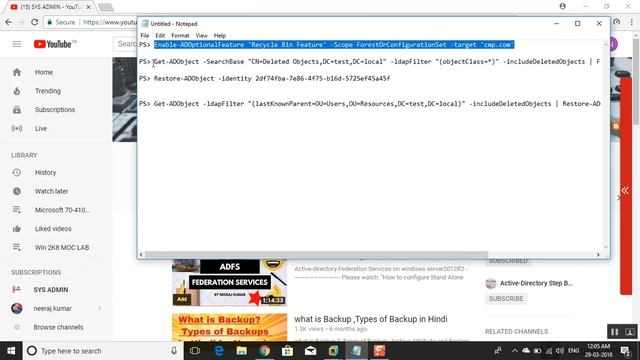This screenshot has height=360, width=640.
Task: Open Watch later list
Action: pyautogui.click(x=51, y=191)
